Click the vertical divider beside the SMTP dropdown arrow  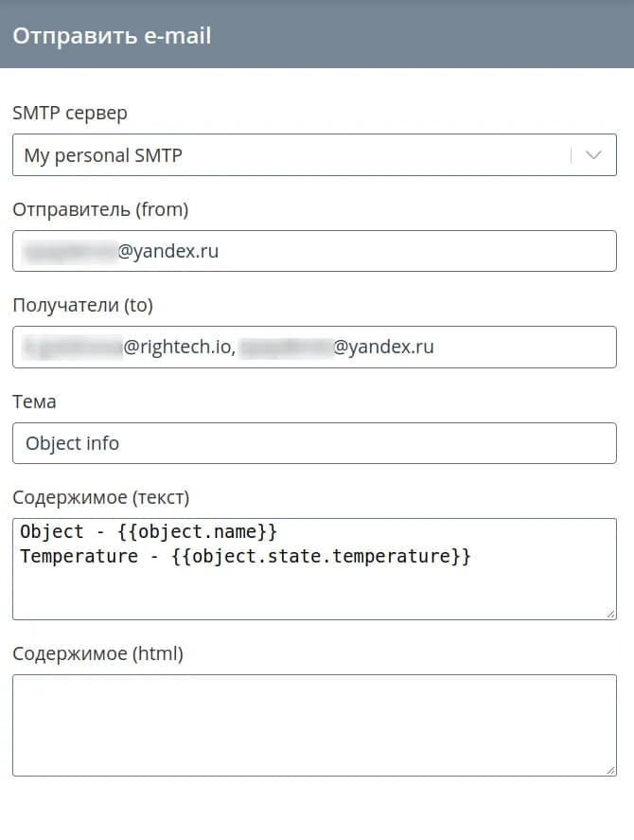tap(572, 155)
